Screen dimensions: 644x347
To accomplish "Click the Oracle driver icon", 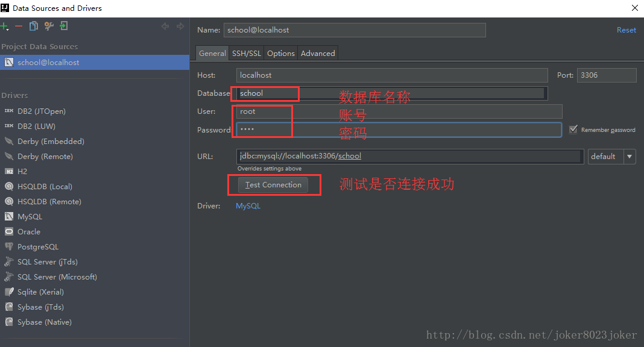I will point(9,232).
